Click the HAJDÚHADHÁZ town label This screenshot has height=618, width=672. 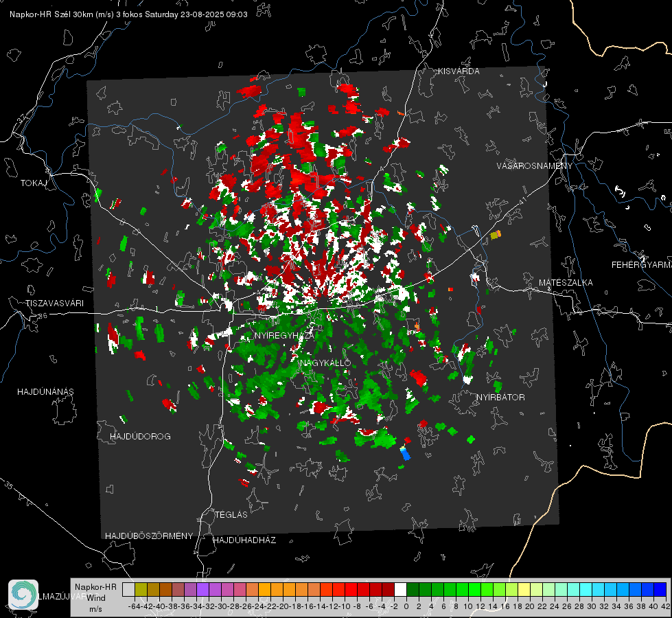click(244, 540)
